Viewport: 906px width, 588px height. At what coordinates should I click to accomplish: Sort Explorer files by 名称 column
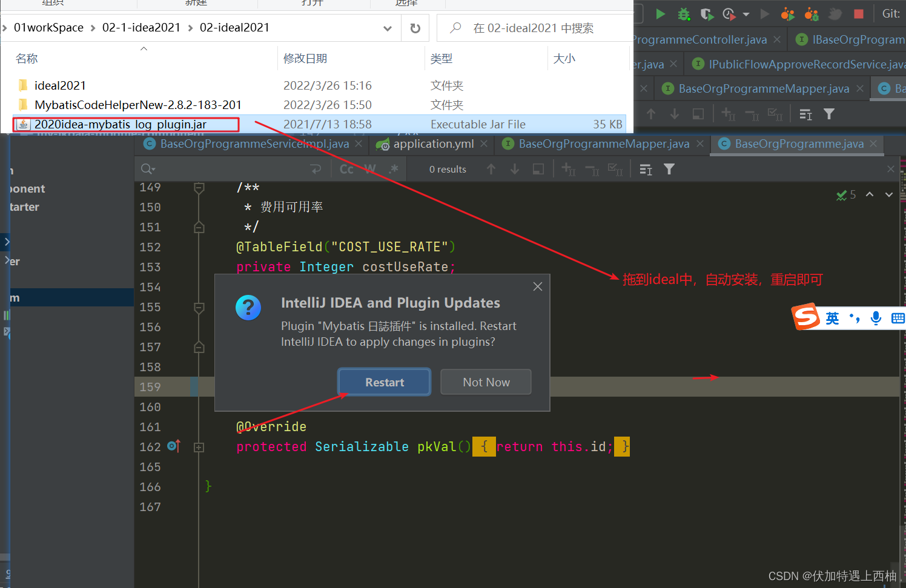click(27, 58)
